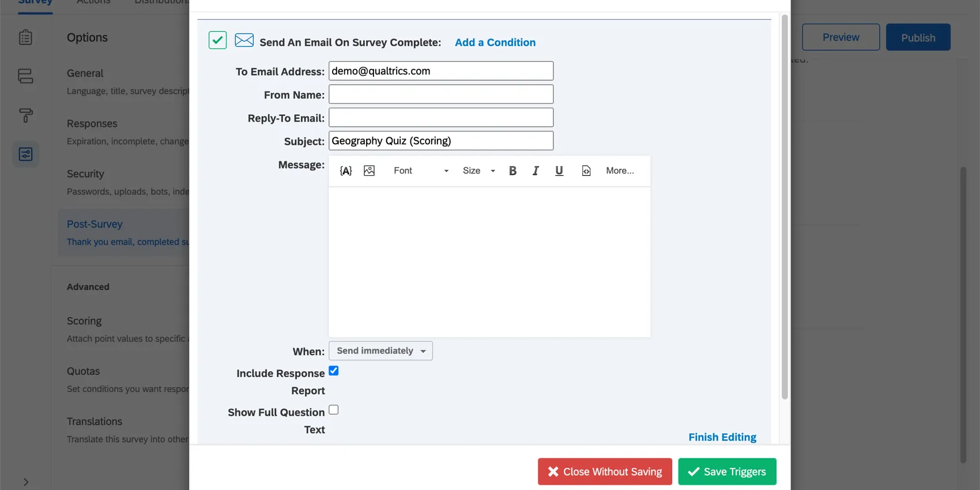
Task: Open the Look and Feel paint roller icon
Action: click(x=25, y=115)
